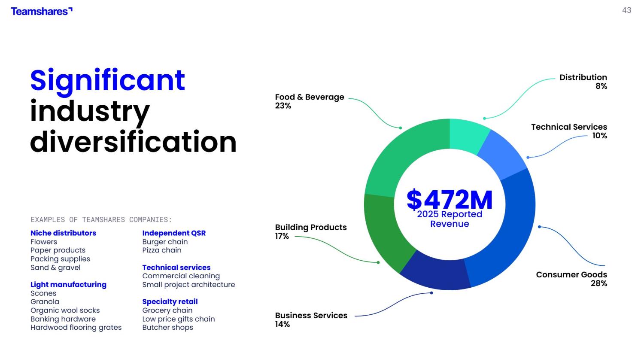
Task: Click slide page number 43
Action: (x=626, y=10)
